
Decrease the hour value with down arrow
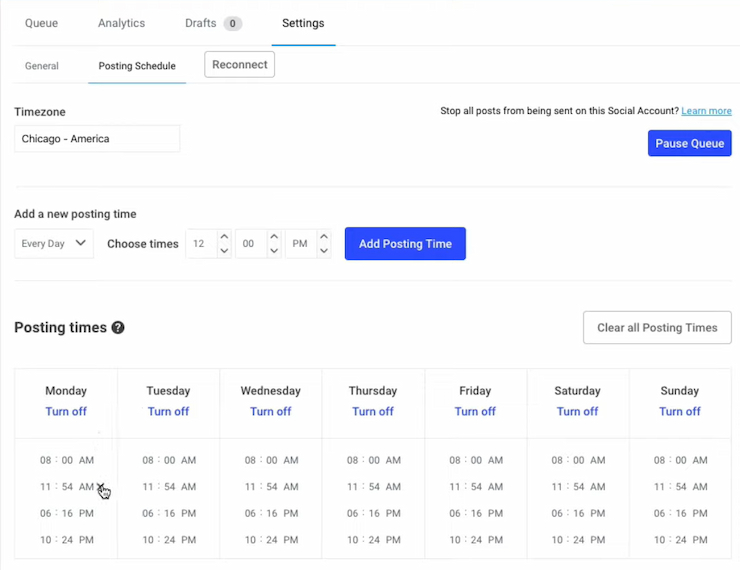(x=224, y=251)
